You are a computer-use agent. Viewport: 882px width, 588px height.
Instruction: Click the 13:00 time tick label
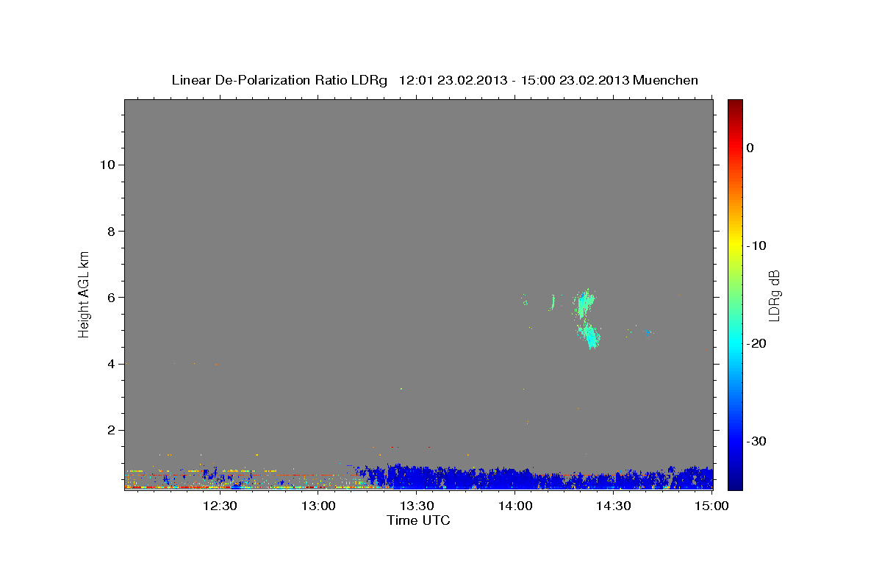[x=319, y=506]
